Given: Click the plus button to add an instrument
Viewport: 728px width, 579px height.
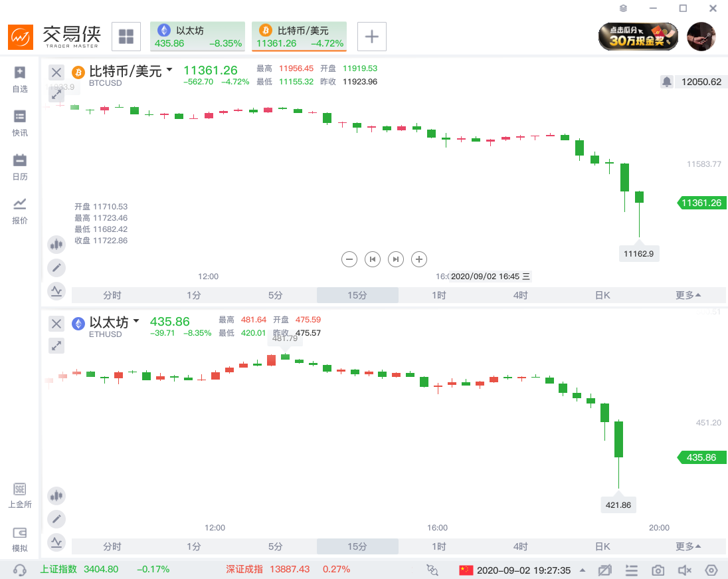Looking at the screenshot, I should (371, 37).
